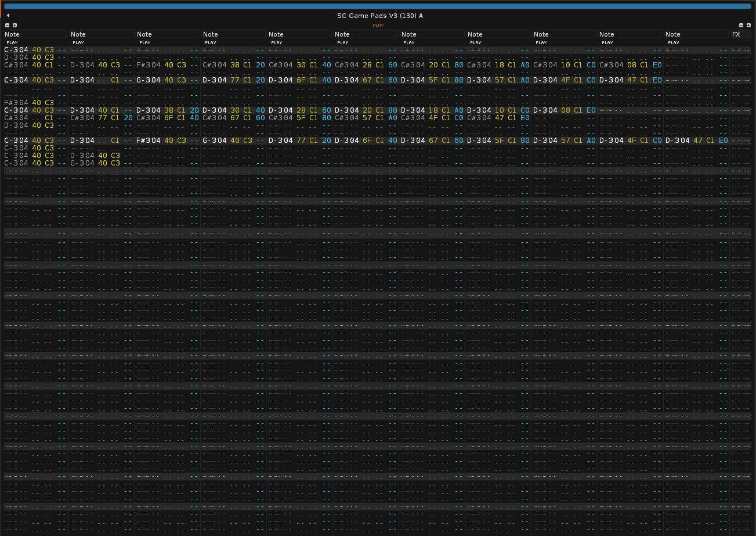Select the cell C#304 10 C1 C0
This screenshot has width=756, height=536.
565,65
